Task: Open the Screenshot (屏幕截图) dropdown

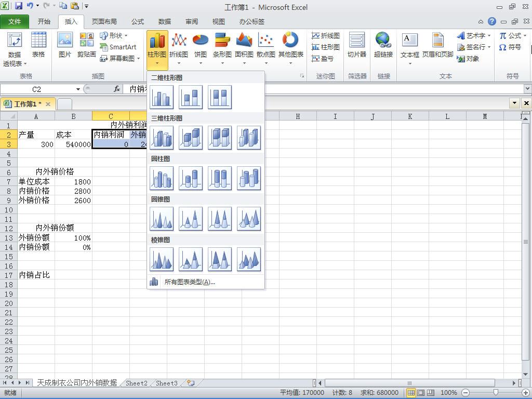Action: pyautogui.click(x=120, y=59)
